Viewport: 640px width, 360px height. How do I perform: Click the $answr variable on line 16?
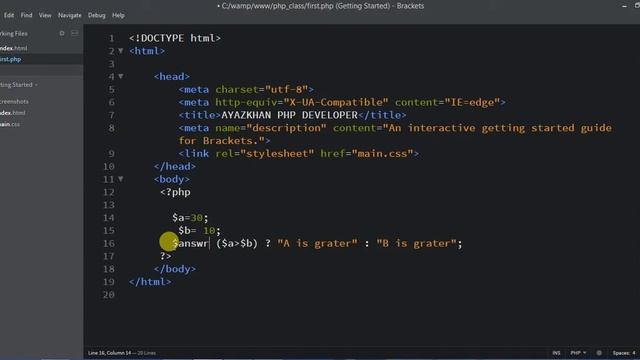[x=190, y=244]
